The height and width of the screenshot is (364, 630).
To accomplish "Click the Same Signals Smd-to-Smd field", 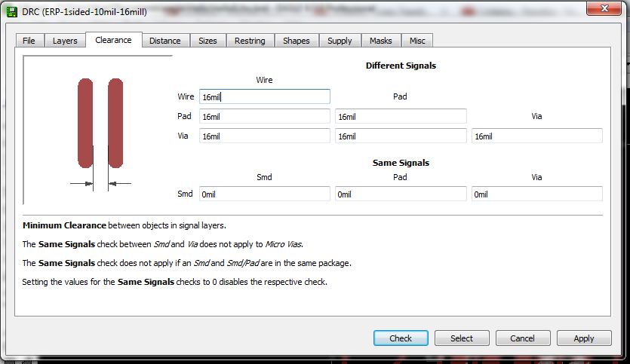I will point(264,194).
